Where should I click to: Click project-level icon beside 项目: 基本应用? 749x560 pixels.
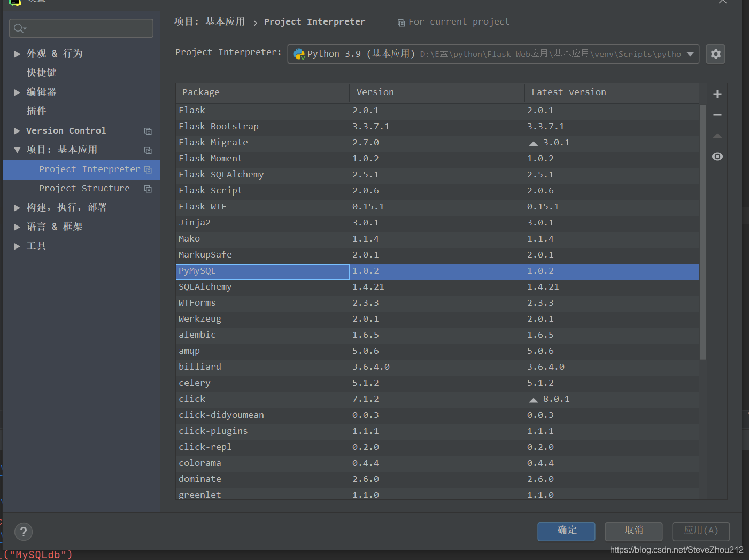[x=148, y=150]
